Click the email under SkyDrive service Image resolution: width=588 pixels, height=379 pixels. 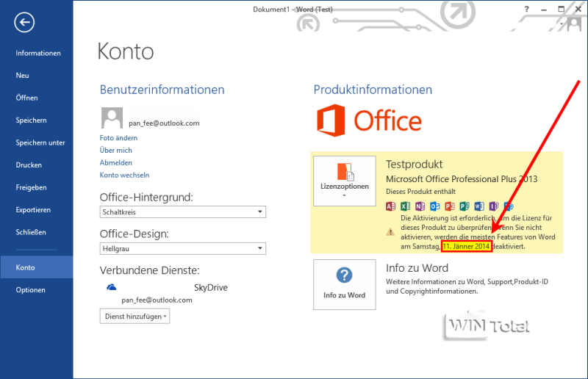(157, 300)
